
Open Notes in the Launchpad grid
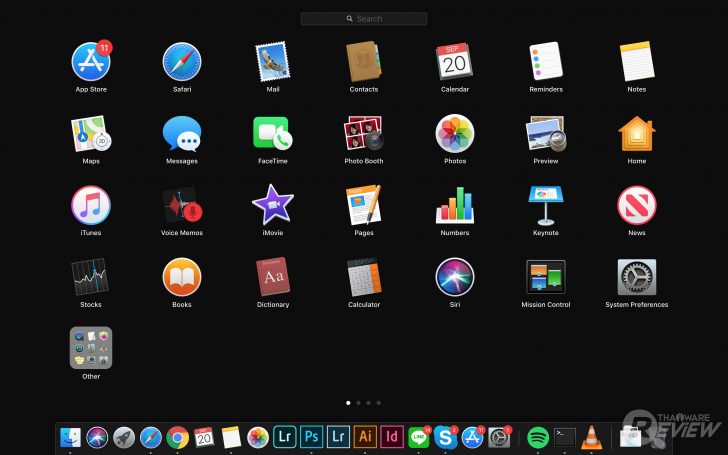[x=637, y=61]
